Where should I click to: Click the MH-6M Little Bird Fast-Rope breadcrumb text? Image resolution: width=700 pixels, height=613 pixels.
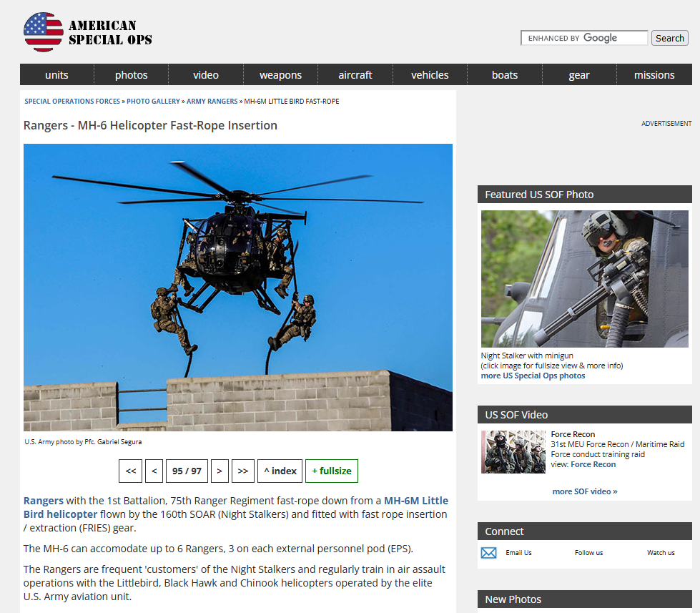292,102
